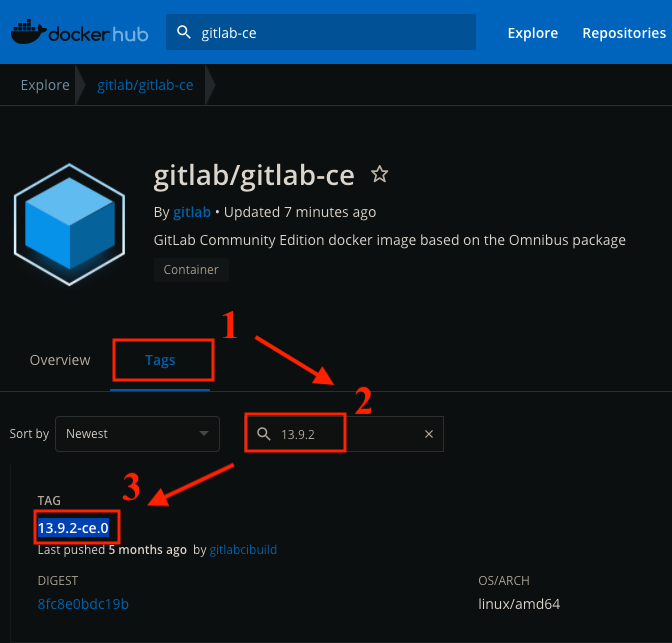This screenshot has height=643, width=672.
Task: Click the OS/ARCH column label
Action: coord(504,581)
